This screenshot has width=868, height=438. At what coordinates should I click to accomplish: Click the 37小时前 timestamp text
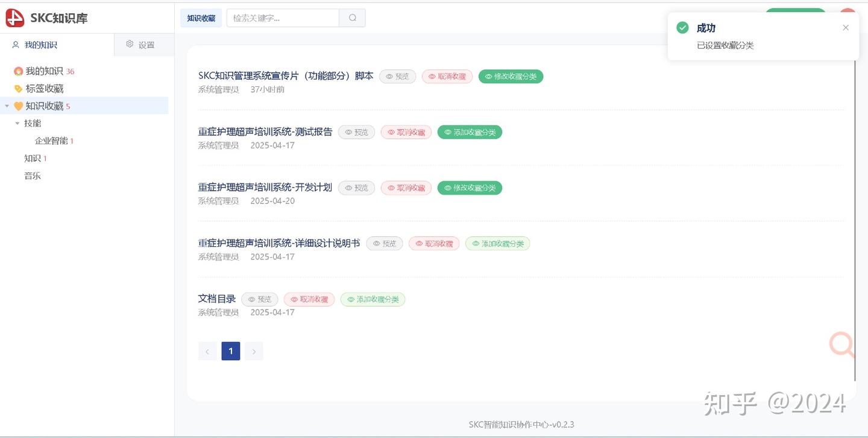[x=268, y=90]
